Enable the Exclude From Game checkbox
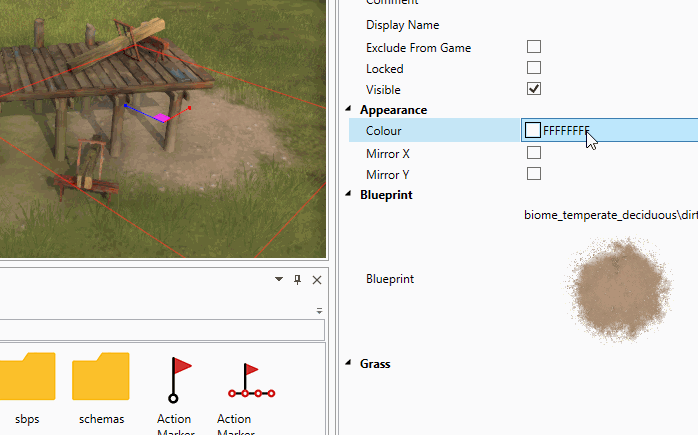698x435 pixels. coord(534,47)
